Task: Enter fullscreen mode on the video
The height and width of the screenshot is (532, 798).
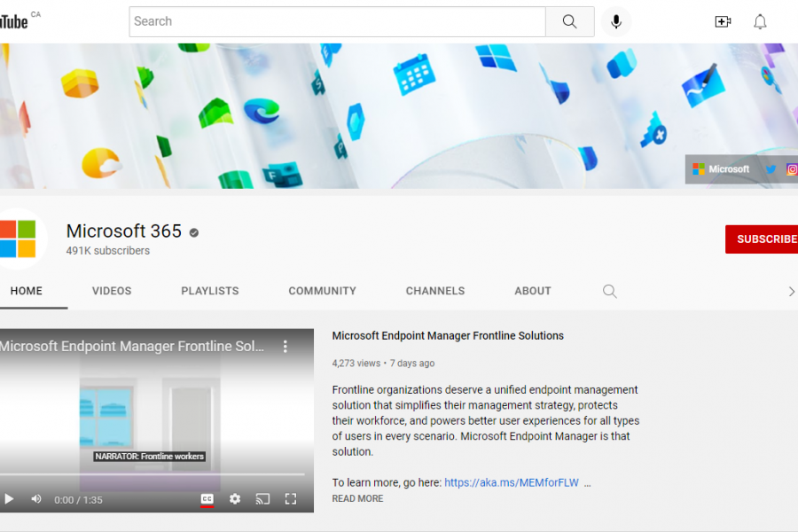Action: (290, 499)
